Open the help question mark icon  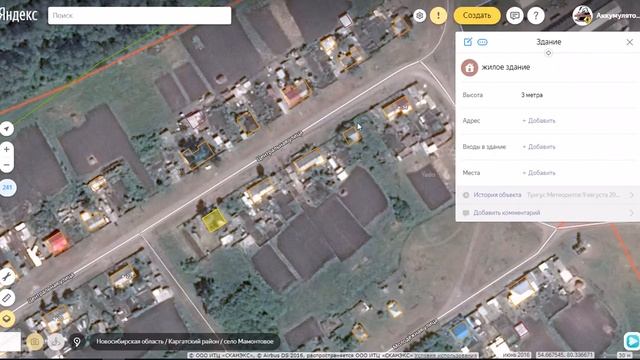tap(536, 16)
